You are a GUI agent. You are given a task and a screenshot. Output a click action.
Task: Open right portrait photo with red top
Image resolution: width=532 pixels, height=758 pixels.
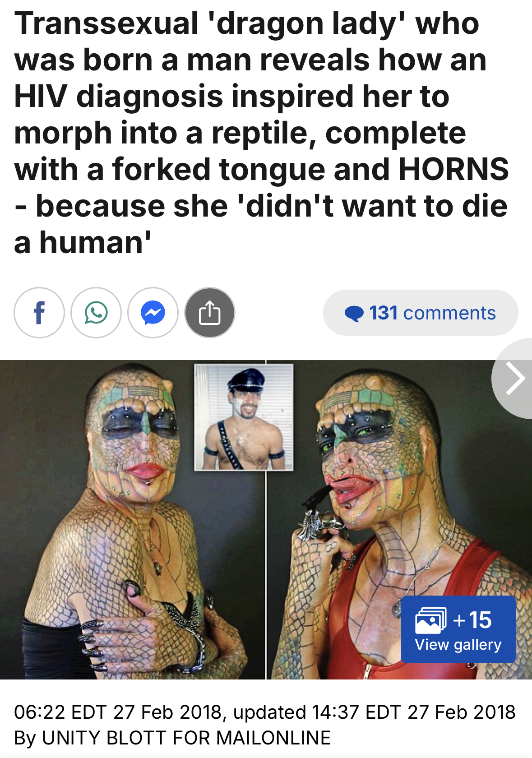pos(400,519)
